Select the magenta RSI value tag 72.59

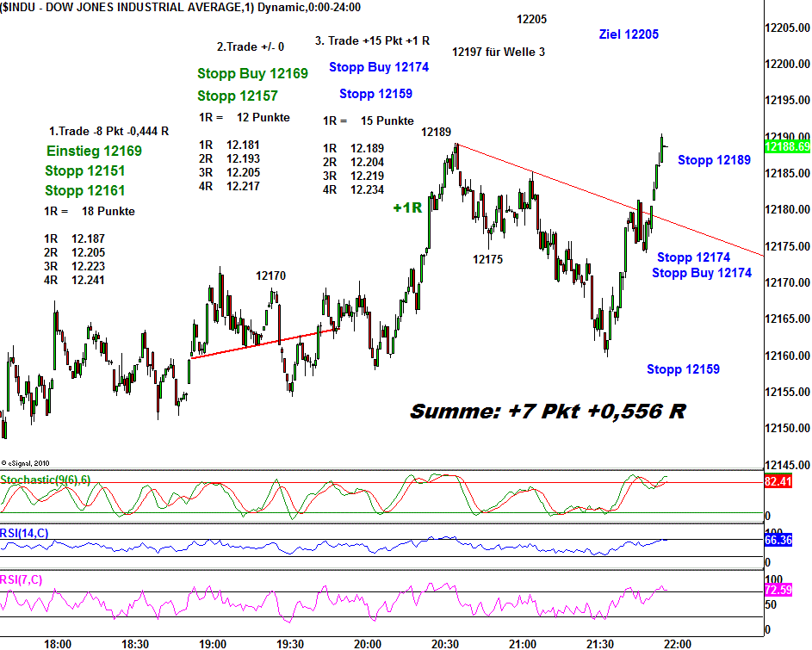[778, 591]
